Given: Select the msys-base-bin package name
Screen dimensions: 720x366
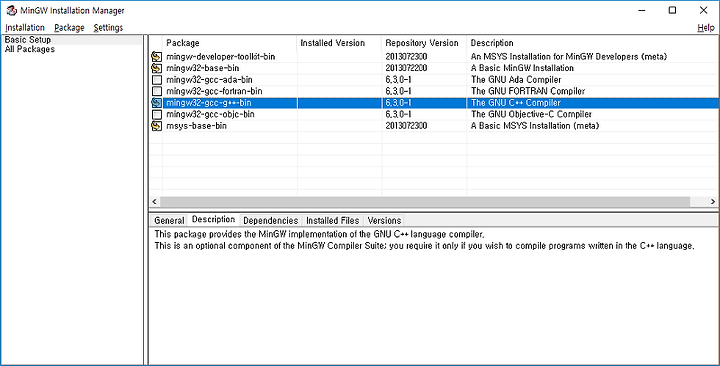Looking at the screenshot, I should [x=196, y=126].
